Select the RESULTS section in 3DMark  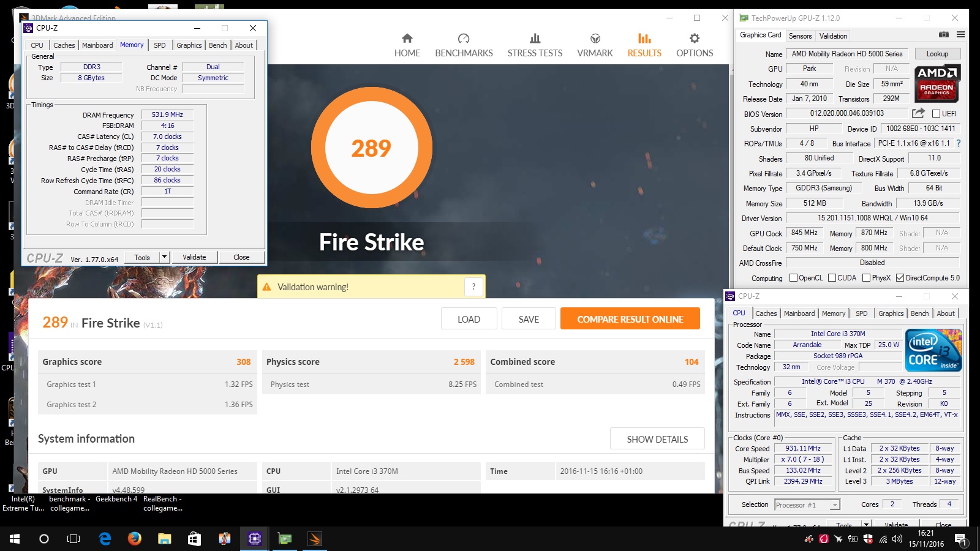pos(644,46)
